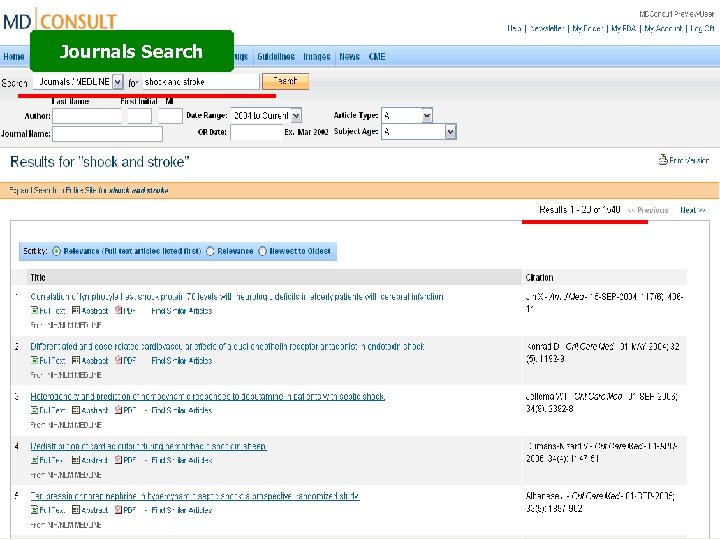Viewport: 720px width, 540px height.
Task: Open the shock in sheep article title
Action: (x=148, y=446)
